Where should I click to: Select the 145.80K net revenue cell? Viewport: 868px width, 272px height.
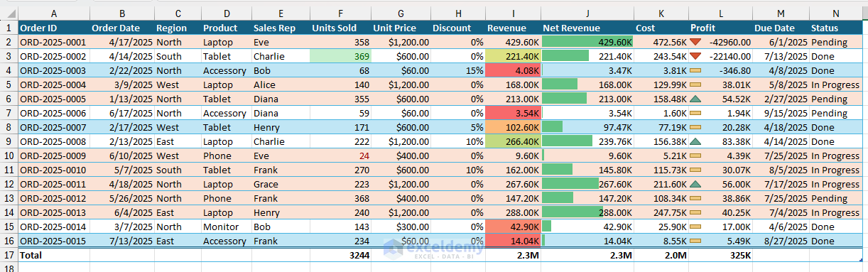tap(587, 170)
